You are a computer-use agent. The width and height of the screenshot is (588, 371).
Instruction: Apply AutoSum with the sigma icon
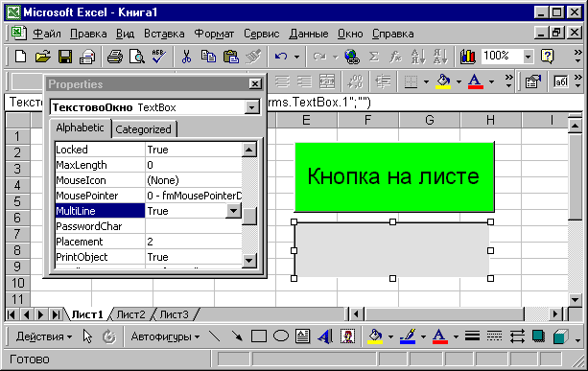click(373, 57)
